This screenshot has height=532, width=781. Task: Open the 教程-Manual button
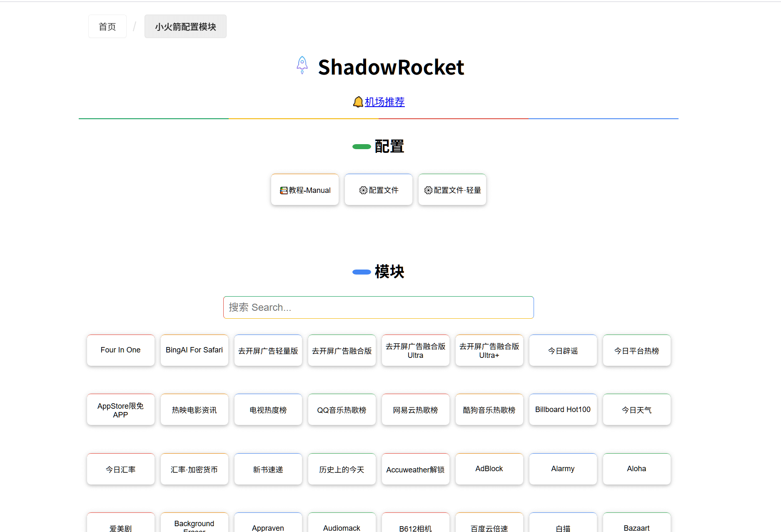click(305, 190)
